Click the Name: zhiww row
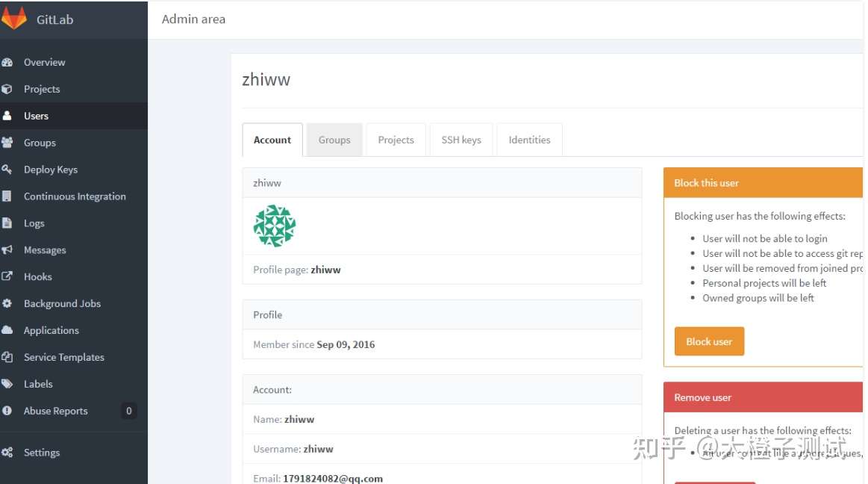Viewport: 868px width, 484px height. pyautogui.click(x=443, y=419)
